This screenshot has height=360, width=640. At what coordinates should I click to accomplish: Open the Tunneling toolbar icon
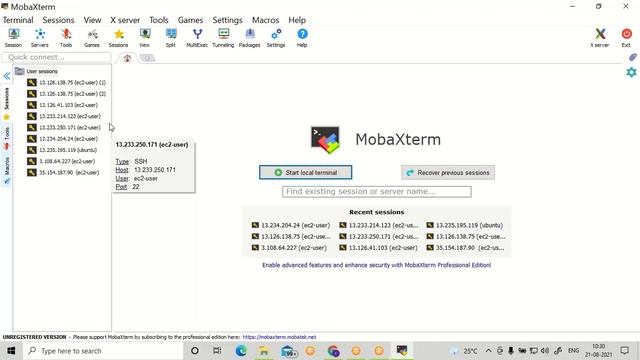tap(223, 38)
